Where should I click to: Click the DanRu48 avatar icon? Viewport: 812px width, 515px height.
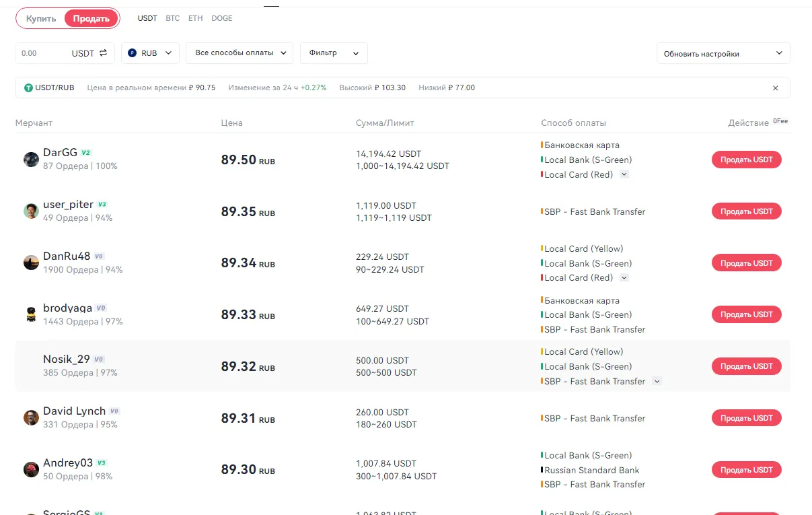pyautogui.click(x=31, y=263)
